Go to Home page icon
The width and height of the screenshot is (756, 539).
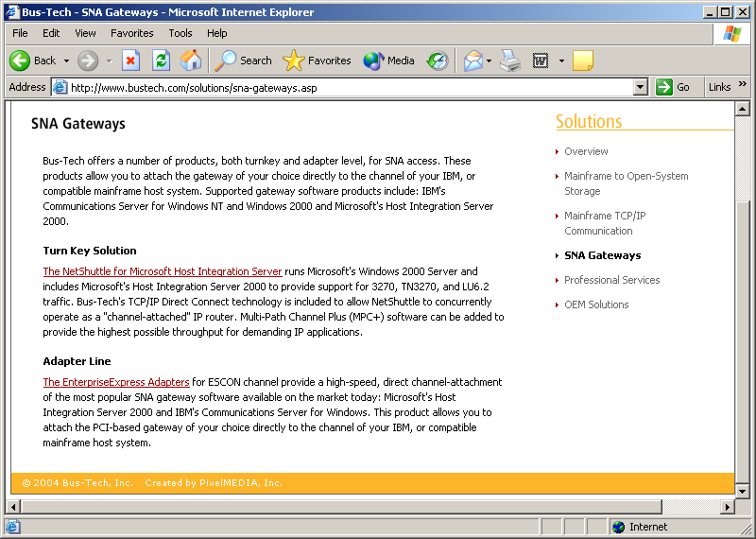click(191, 61)
